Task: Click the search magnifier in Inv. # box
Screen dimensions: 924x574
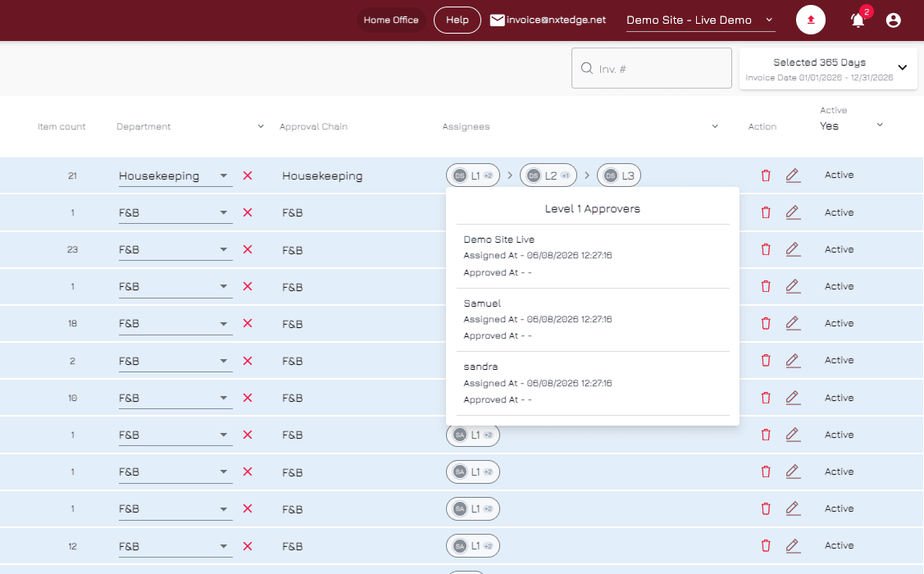Action: (x=587, y=68)
